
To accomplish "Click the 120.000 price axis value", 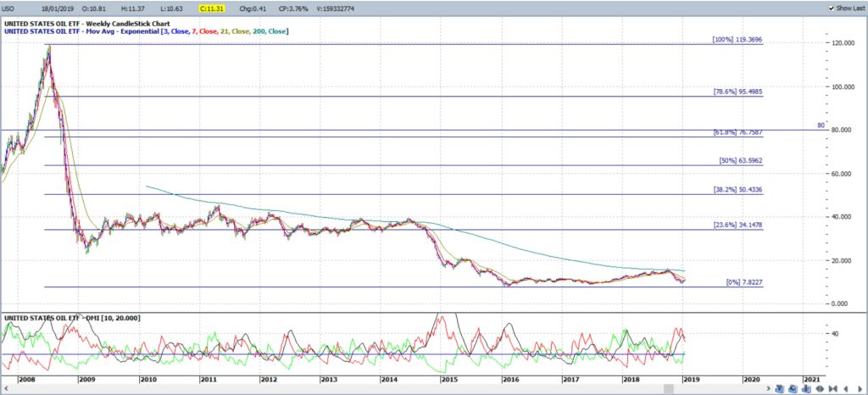I will tap(843, 43).
